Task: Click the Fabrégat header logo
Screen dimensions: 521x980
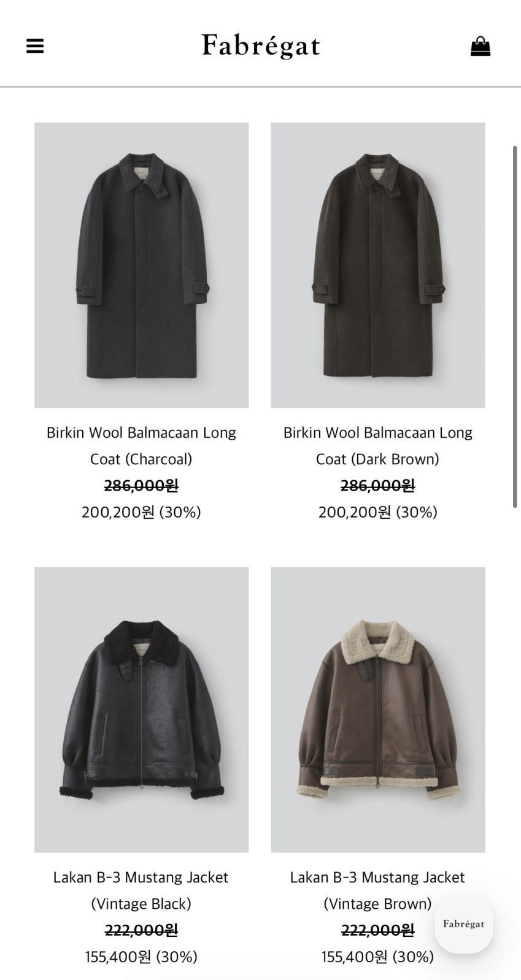Action: tap(261, 46)
